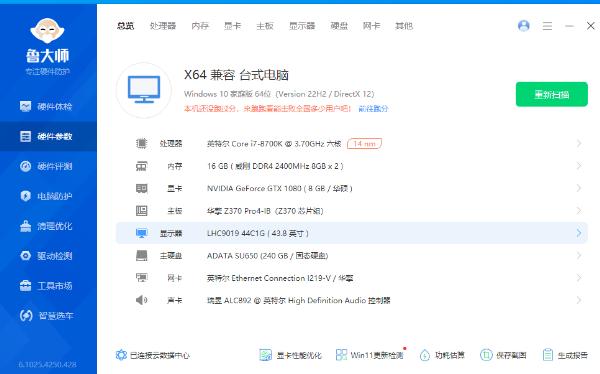The width and height of the screenshot is (600, 374).
Task: Click the large desktop computer icon
Action: pyautogui.click(x=144, y=90)
